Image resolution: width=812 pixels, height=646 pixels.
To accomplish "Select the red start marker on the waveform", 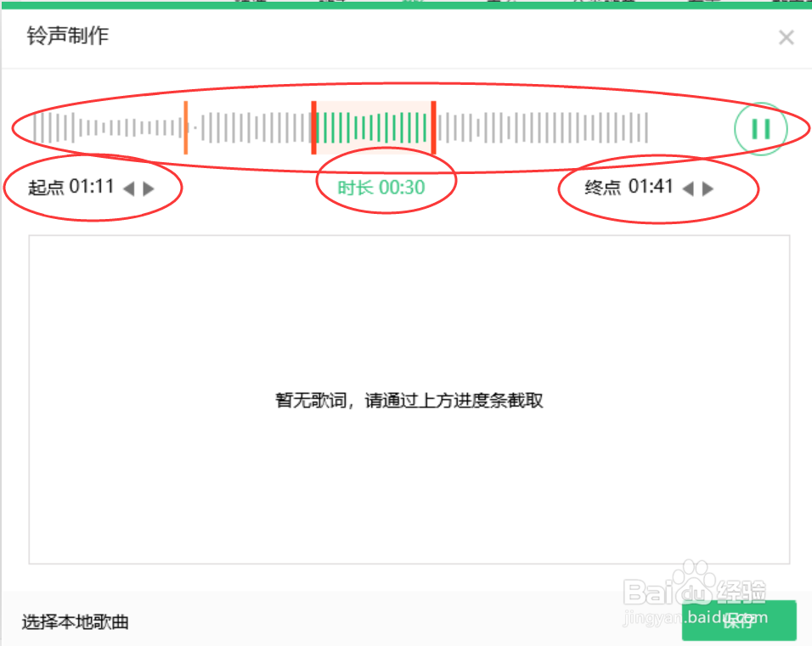I will tap(313, 127).
